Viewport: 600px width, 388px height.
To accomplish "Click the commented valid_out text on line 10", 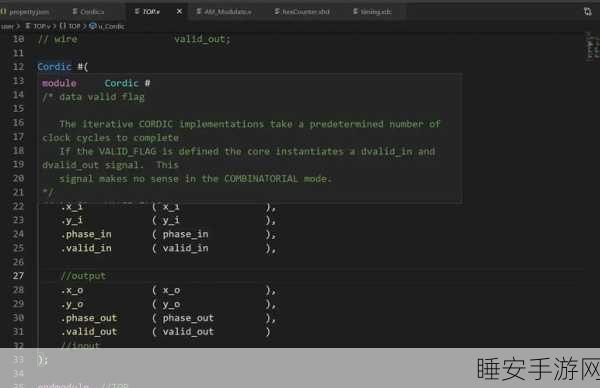I will pos(202,39).
